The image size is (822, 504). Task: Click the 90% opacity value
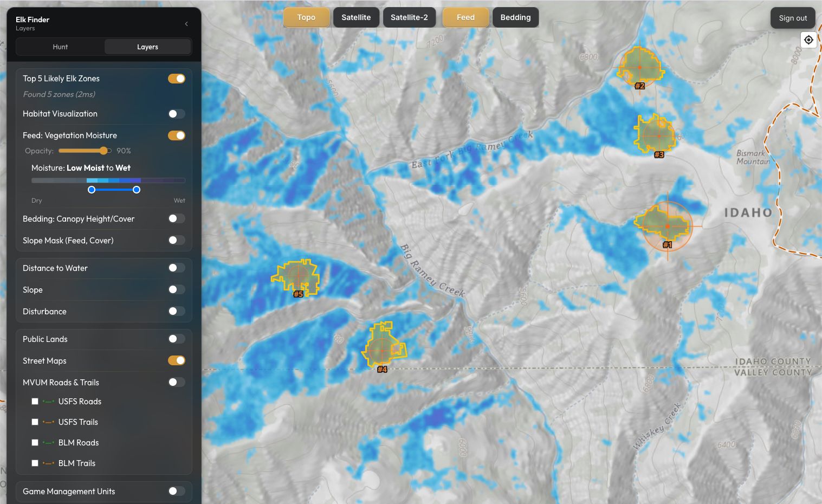124,151
